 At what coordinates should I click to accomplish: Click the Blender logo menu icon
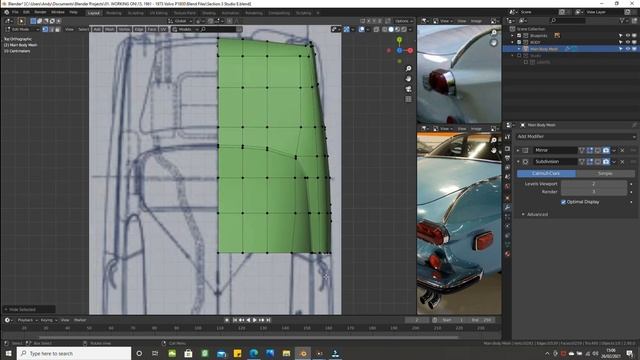coord(7,13)
